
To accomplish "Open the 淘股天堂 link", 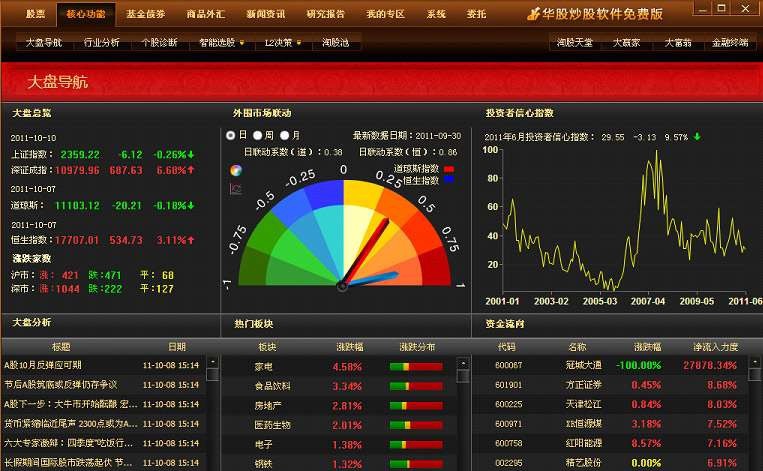I will point(575,43).
